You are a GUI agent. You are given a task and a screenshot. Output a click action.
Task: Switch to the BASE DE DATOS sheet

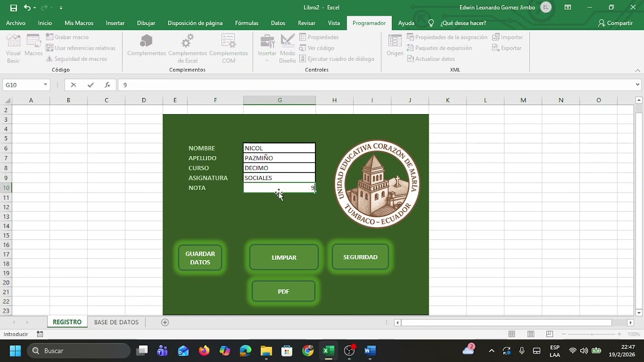pyautogui.click(x=116, y=322)
